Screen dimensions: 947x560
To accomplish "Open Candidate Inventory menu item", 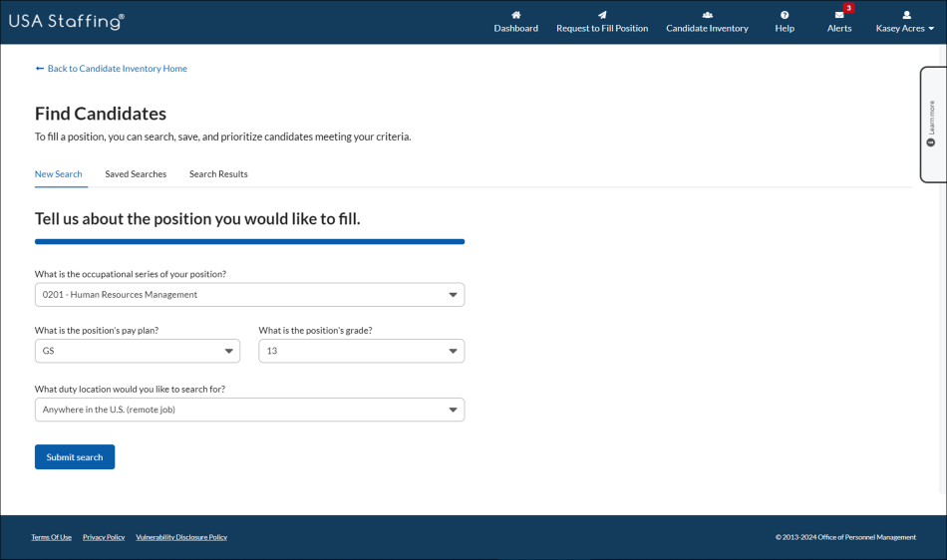I will [x=707, y=28].
